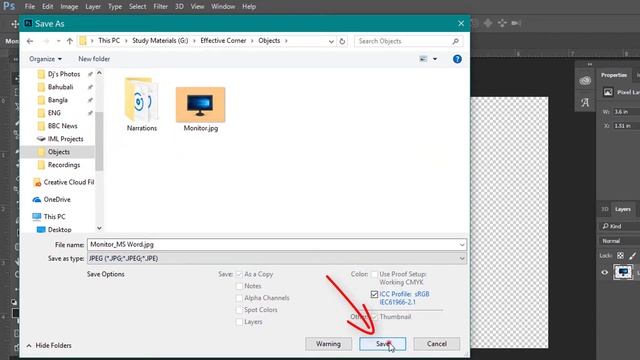
Task: Select Effective Corner in address path
Action: pos(223,41)
